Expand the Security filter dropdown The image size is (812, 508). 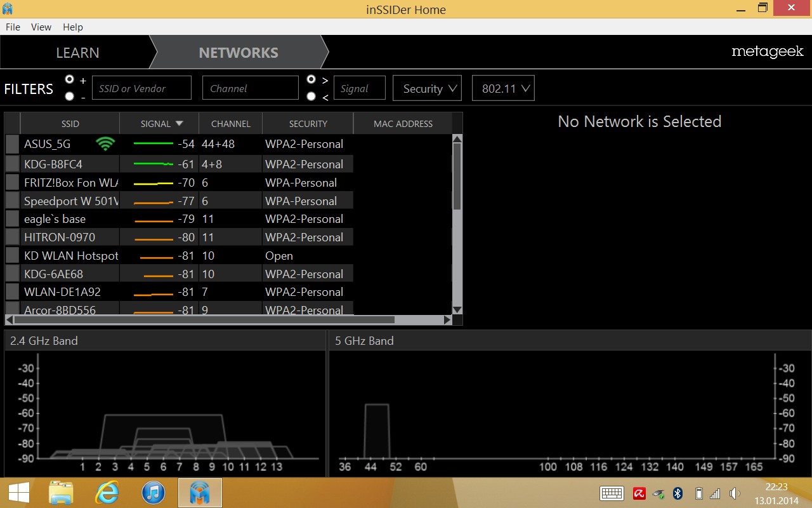[x=428, y=88]
